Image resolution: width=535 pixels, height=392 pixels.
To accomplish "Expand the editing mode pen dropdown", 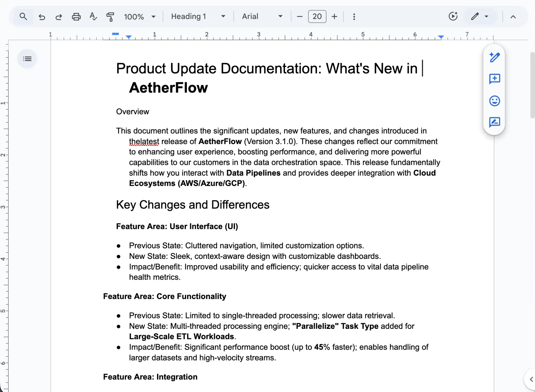I will (486, 16).
